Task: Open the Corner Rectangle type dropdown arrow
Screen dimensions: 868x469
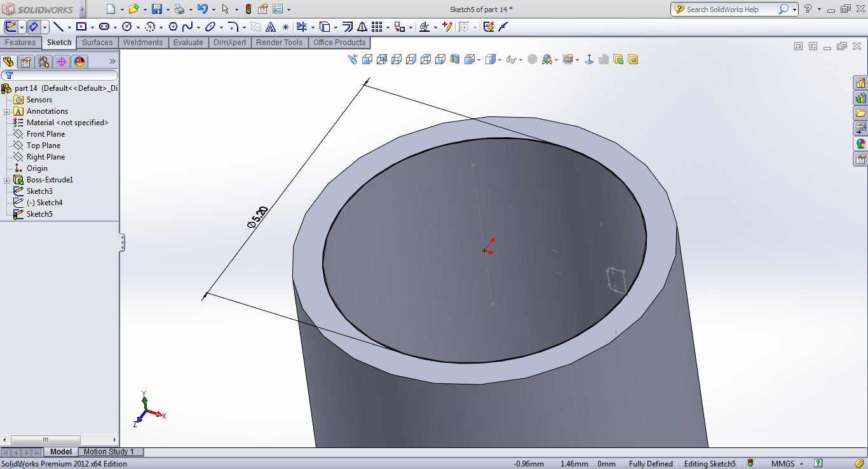Action: (92, 27)
